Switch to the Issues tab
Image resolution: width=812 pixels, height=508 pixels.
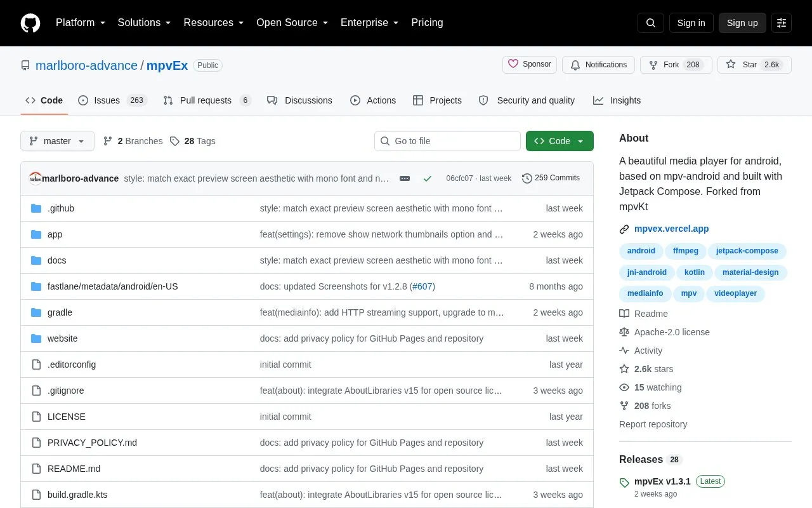click(113, 100)
